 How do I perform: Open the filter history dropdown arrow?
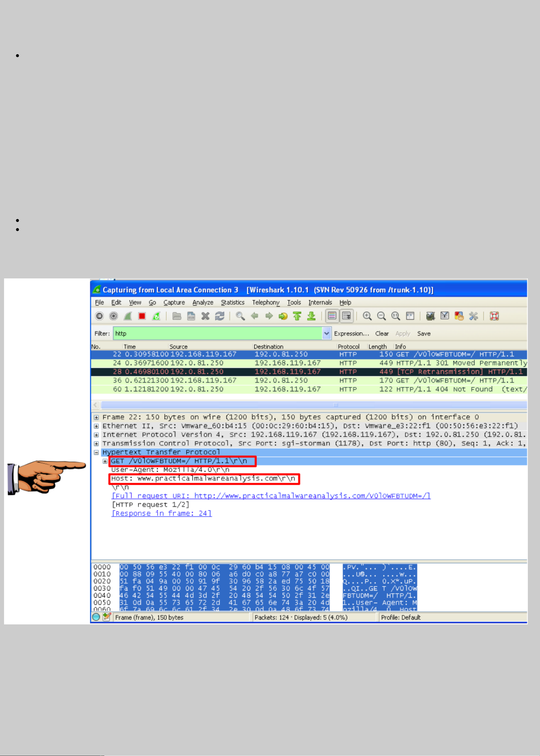[x=327, y=333]
